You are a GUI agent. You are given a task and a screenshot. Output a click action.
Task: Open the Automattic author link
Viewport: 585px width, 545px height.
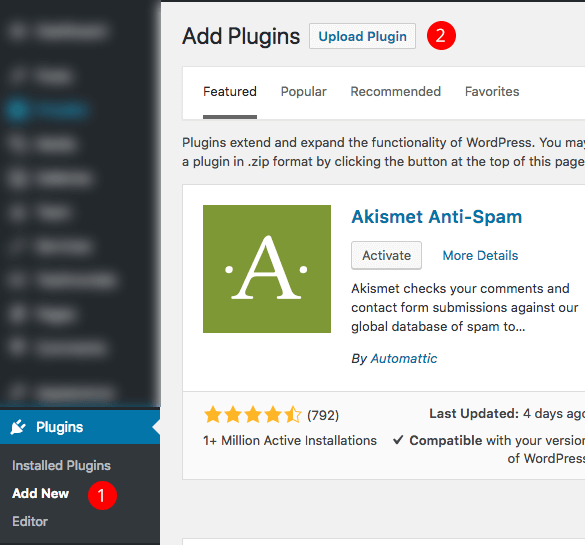(404, 358)
